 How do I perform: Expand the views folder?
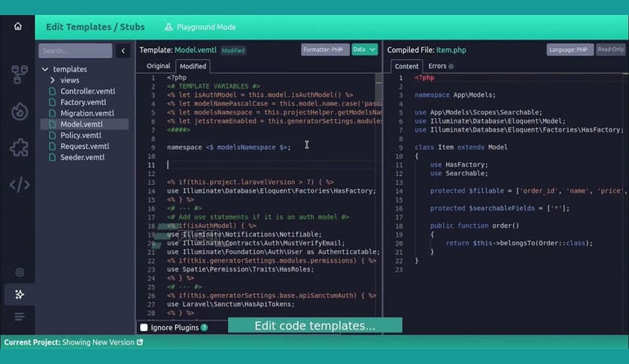52,80
